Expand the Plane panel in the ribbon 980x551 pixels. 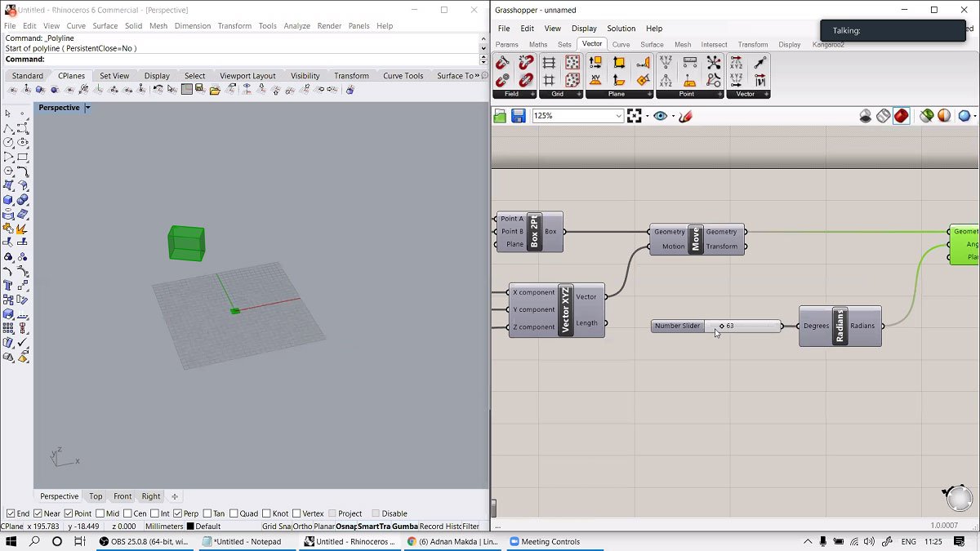click(650, 94)
